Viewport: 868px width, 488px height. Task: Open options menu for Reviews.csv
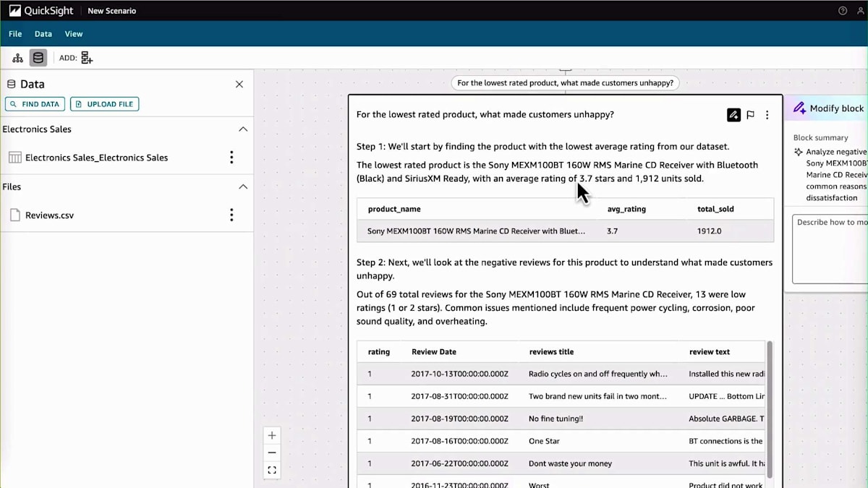pyautogui.click(x=231, y=215)
